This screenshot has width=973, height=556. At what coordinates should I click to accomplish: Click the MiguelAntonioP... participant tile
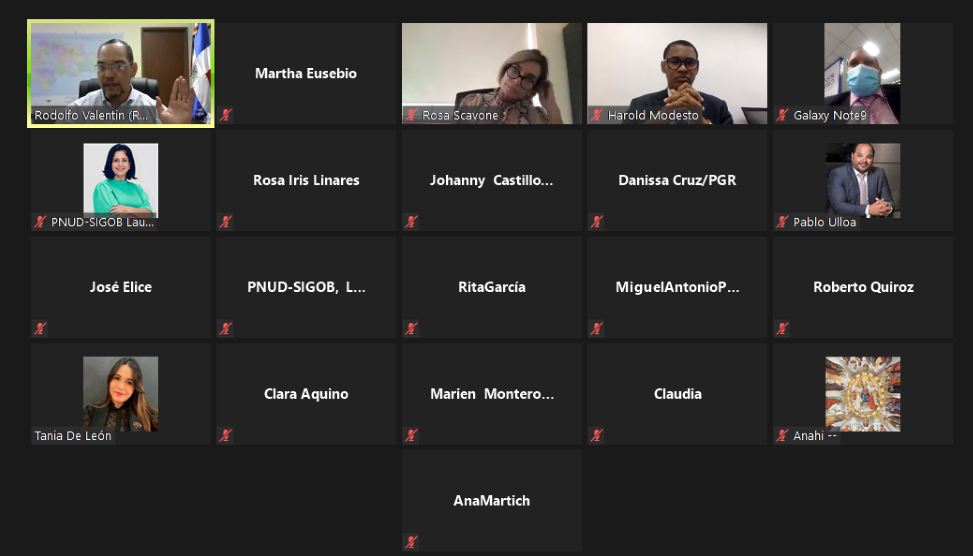677,287
